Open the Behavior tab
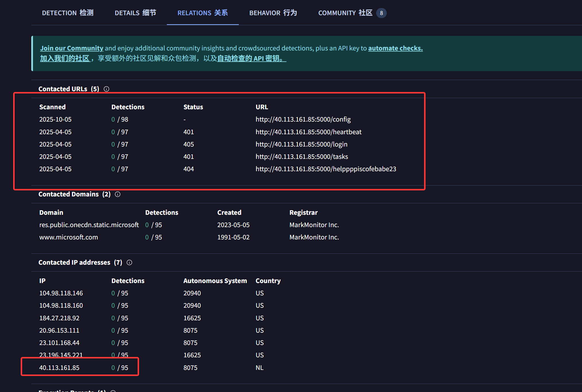Screen dimensions: 582x392 pos(273,13)
